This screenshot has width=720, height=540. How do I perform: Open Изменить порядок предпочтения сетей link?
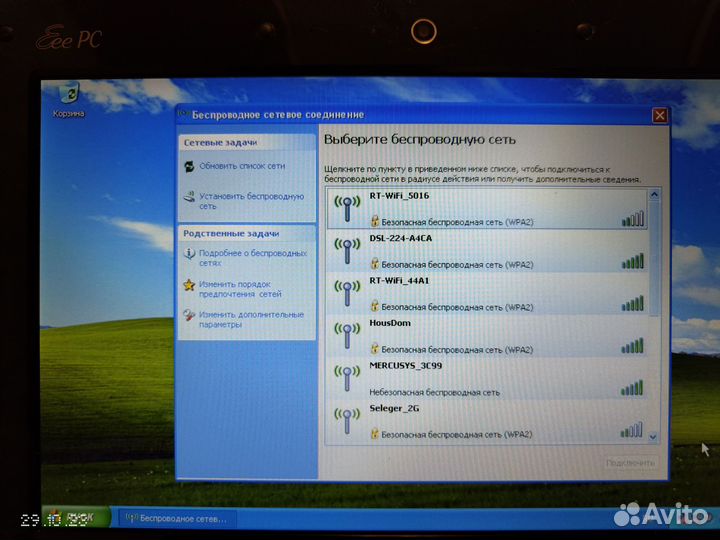[240, 289]
